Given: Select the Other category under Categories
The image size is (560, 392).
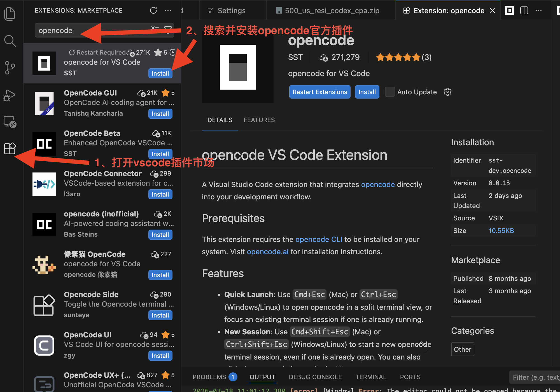Looking at the screenshot, I should [x=462, y=349].
